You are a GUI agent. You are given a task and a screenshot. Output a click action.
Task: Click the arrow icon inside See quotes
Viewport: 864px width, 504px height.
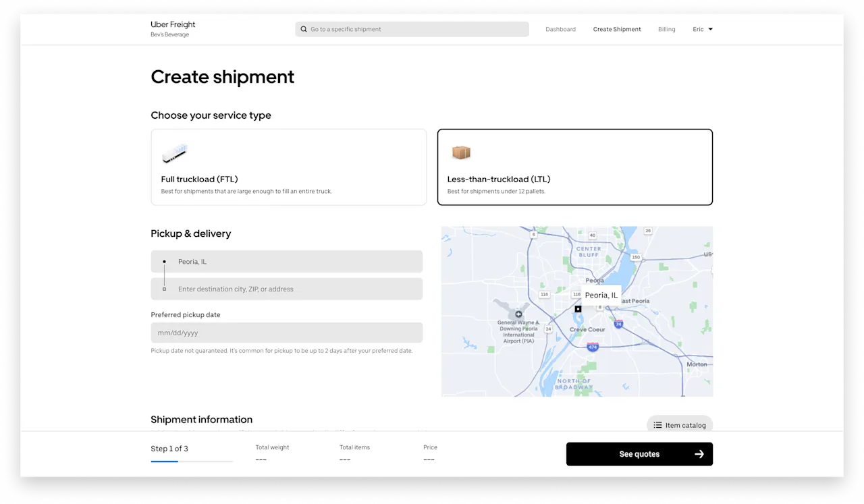(699, 454)
